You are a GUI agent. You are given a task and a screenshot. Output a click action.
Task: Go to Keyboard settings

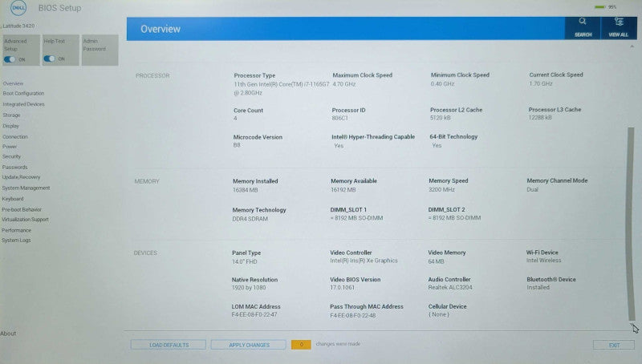(13, 199)
